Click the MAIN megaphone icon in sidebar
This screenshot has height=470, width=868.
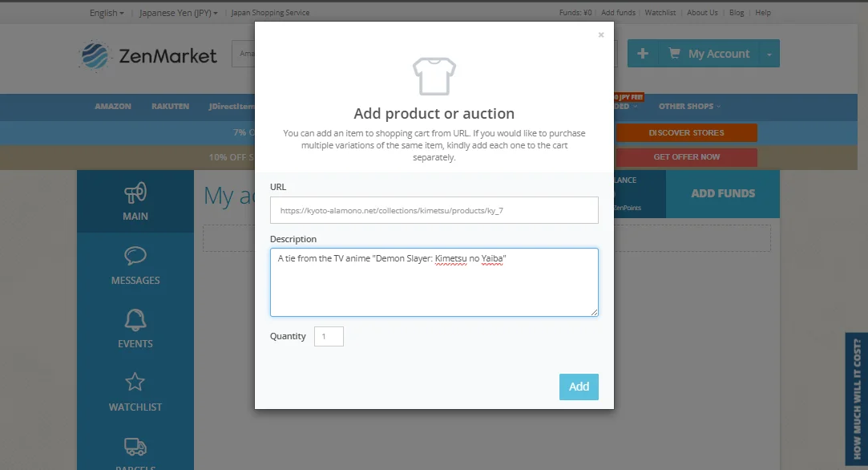point(135,192)
